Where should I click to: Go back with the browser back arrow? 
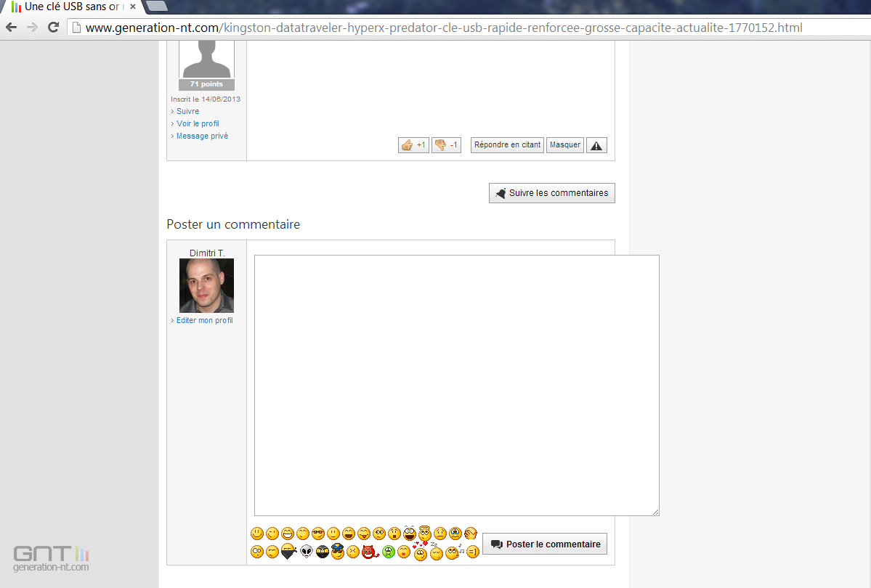pos(11,27)
